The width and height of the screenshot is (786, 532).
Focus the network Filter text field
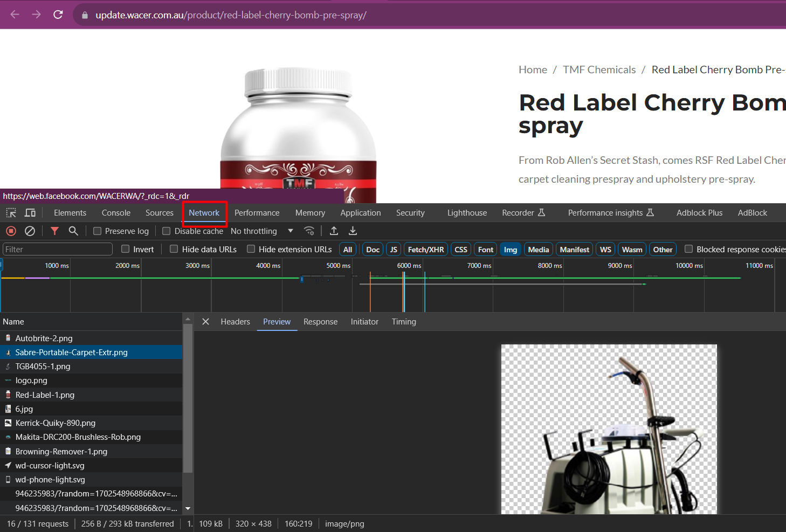[x=58, y=249]
